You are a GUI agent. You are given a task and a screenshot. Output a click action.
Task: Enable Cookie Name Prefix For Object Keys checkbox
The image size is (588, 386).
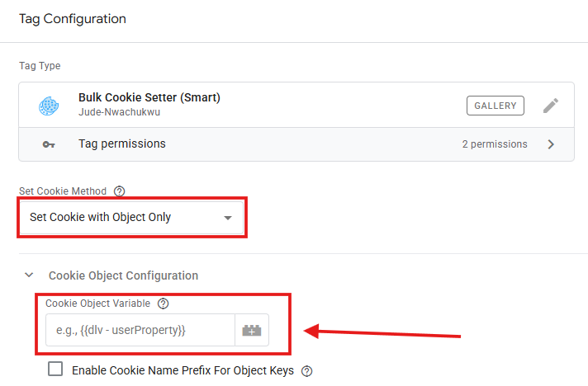55,370
